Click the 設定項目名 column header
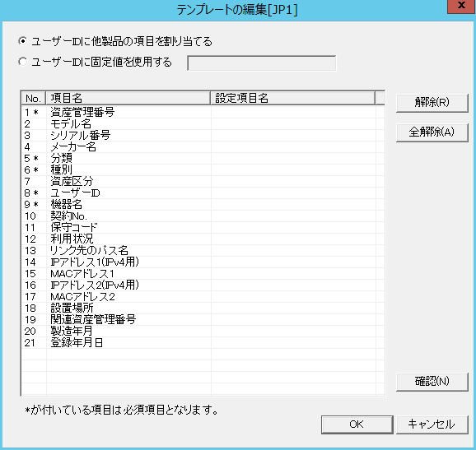 (x=293, y=98)
